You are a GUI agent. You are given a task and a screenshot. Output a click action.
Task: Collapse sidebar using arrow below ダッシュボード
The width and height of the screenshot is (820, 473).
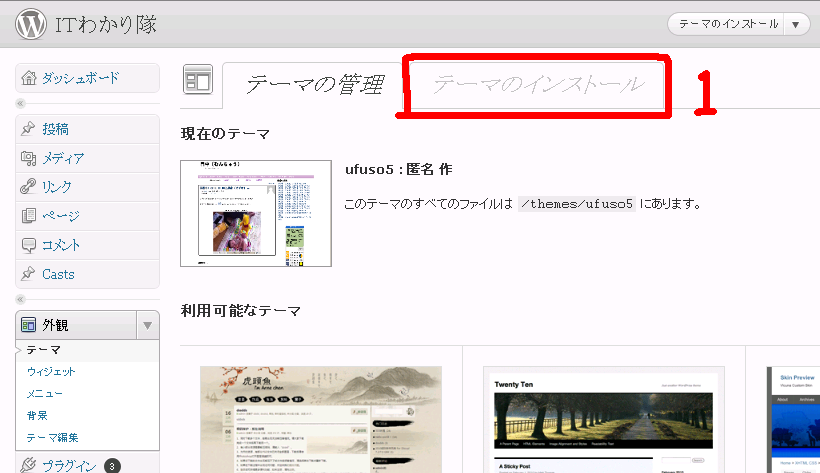click(x=21, y=103)
